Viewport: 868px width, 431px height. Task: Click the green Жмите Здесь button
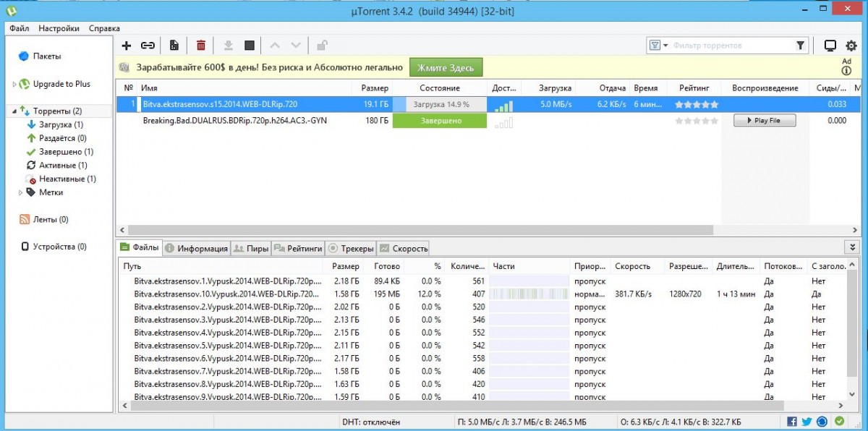446,67
